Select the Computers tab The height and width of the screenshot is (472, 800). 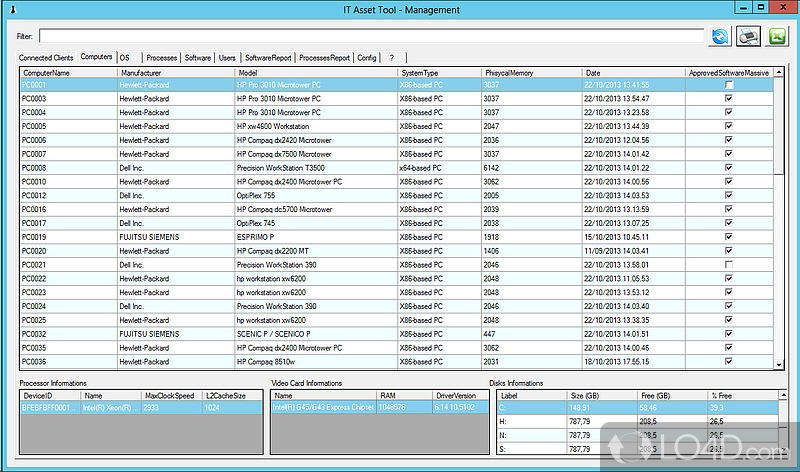(x=96, y=57)
